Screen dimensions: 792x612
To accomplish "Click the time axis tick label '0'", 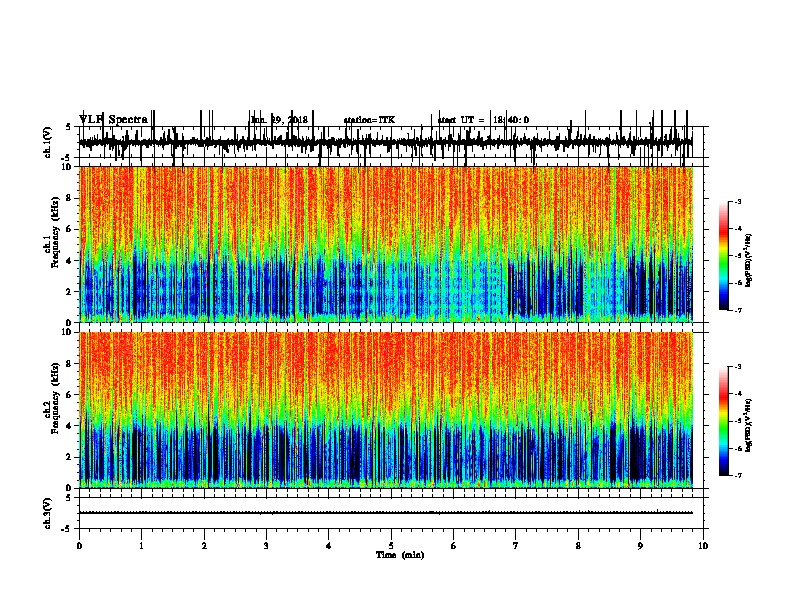I will click(79, 546).
